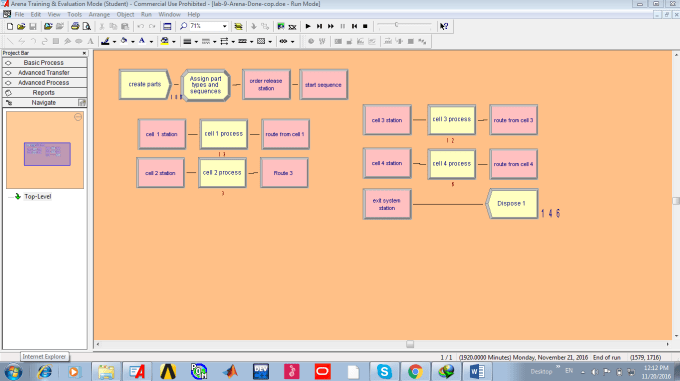Click the Windows Start button
The width and height of the screenshot is (680, 381).
[13, 372]
